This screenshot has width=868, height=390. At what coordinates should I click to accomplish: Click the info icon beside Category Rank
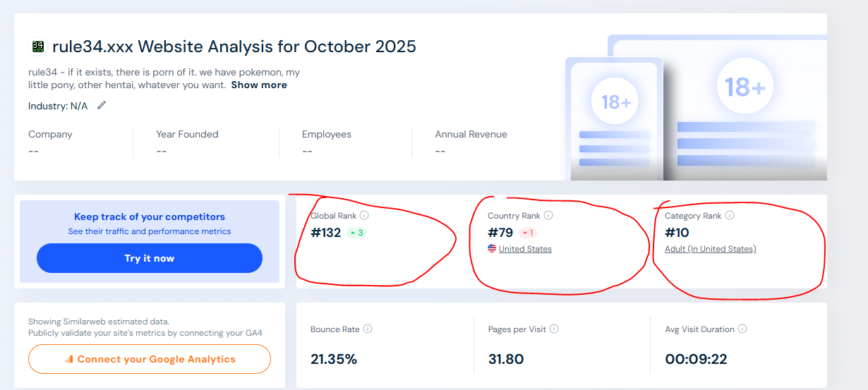[730, 216]
